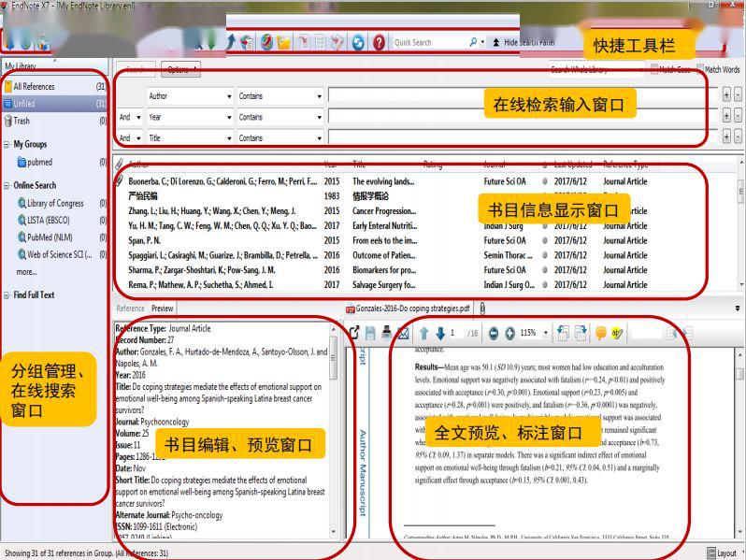This screenshot has height=560, width=746.
Task: Open the Author search field dropdown
Action: [x=229, y=95]
